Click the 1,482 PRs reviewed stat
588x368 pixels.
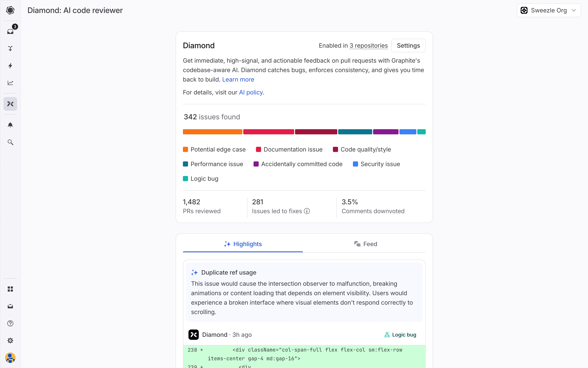[x=202, y=206]
